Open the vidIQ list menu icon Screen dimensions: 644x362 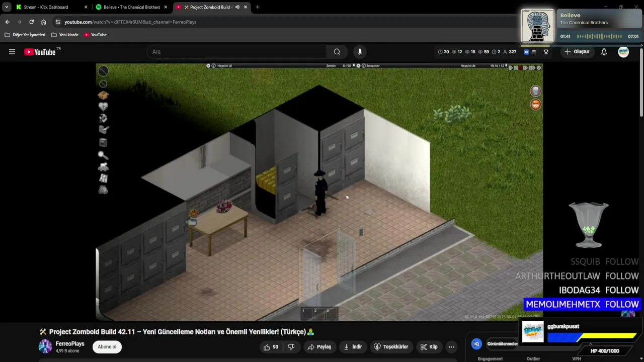point(534,52)
